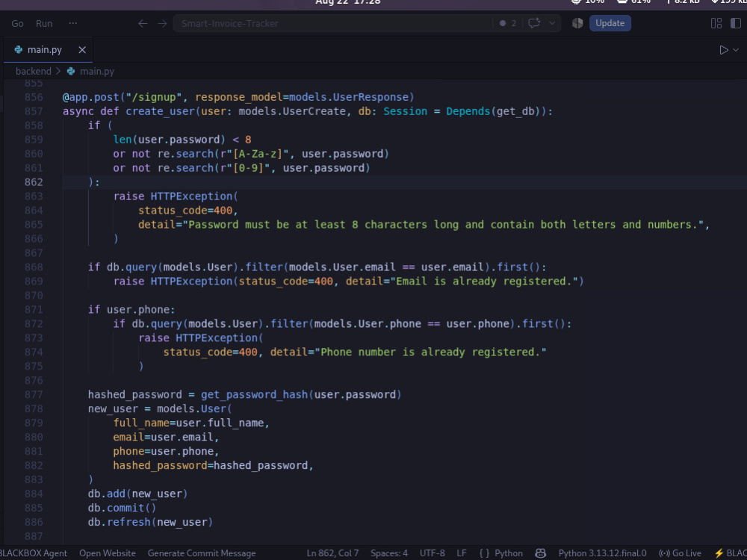Select interpreter Python 3.13.12.final.0
Viewport: 747px width, 560px height.
[x=602, y=553]
